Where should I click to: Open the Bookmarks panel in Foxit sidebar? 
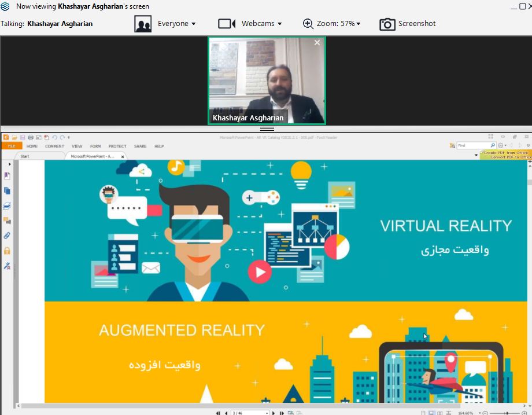[x=8, y=175]
